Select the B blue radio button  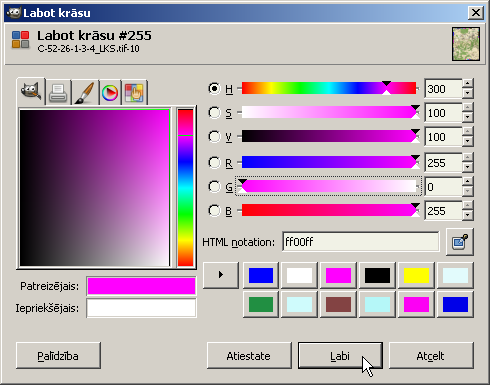pos(214,211)
